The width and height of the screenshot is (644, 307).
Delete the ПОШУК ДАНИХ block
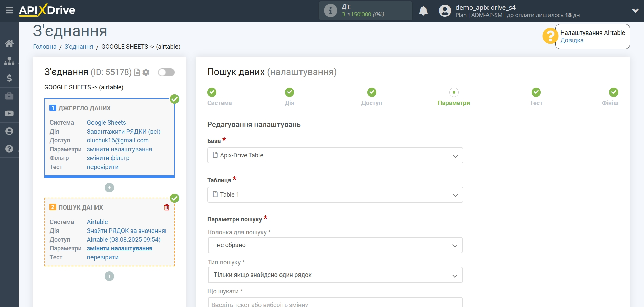point(167,207)
